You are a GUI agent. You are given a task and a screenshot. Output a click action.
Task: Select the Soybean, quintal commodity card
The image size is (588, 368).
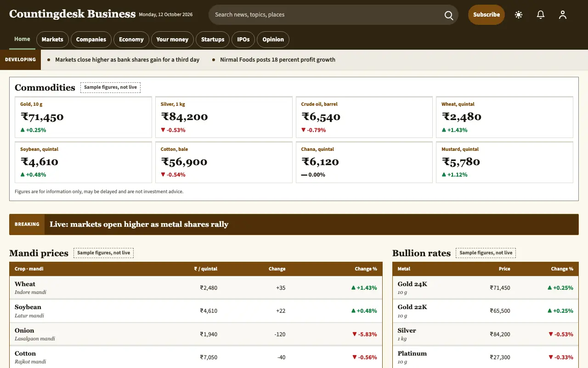coord(83,162)
